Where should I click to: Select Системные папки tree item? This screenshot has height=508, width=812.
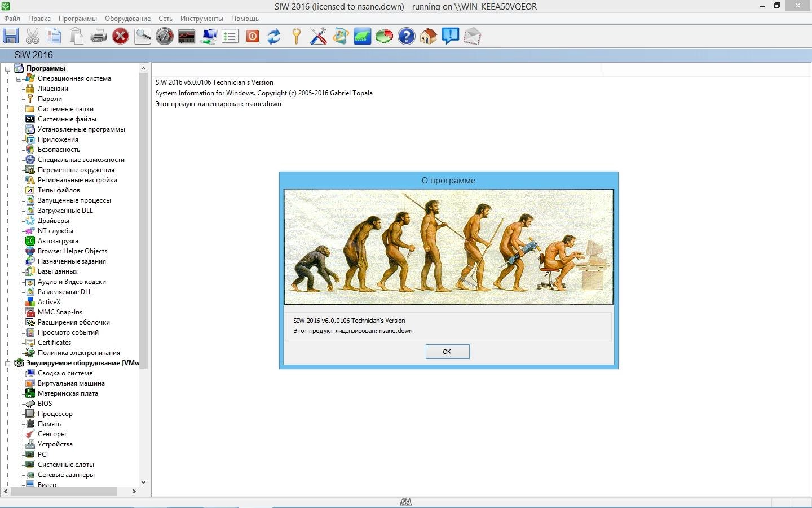tap(65, 109)
